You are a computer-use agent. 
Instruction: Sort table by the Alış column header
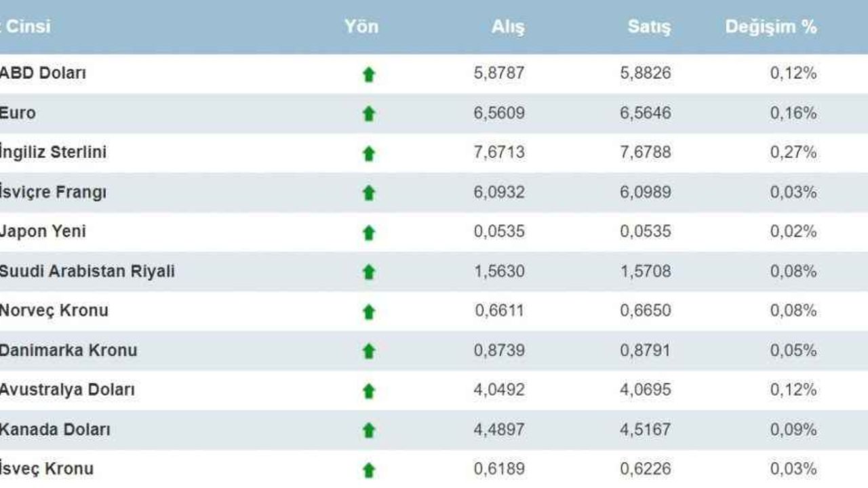508,27
